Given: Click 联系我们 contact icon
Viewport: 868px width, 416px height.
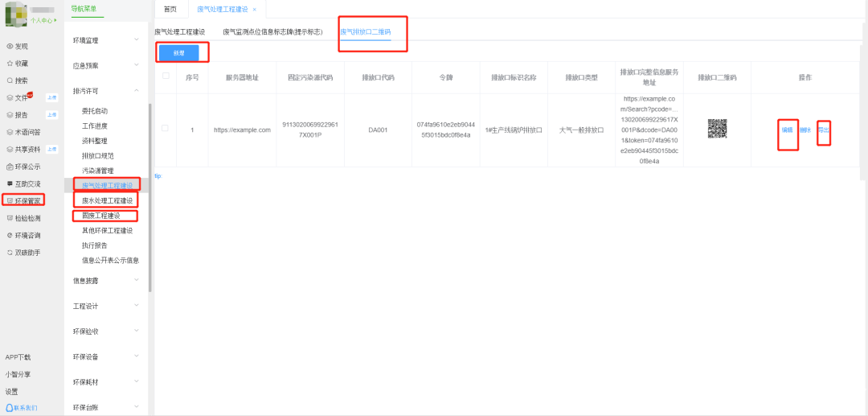Looking at the screenshot, I should point(21,408).
